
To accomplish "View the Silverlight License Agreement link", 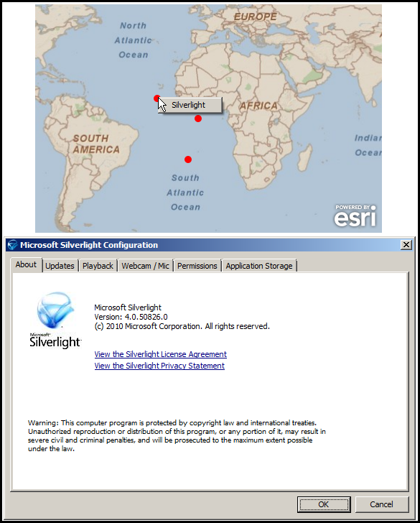I will tap(161, 354).
